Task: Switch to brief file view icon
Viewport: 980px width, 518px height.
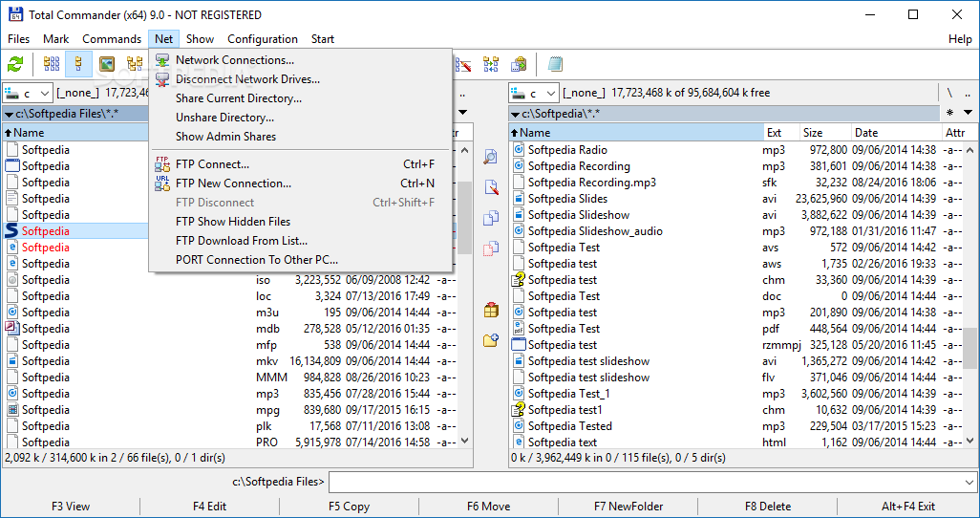Action: (x=52, y=64)
